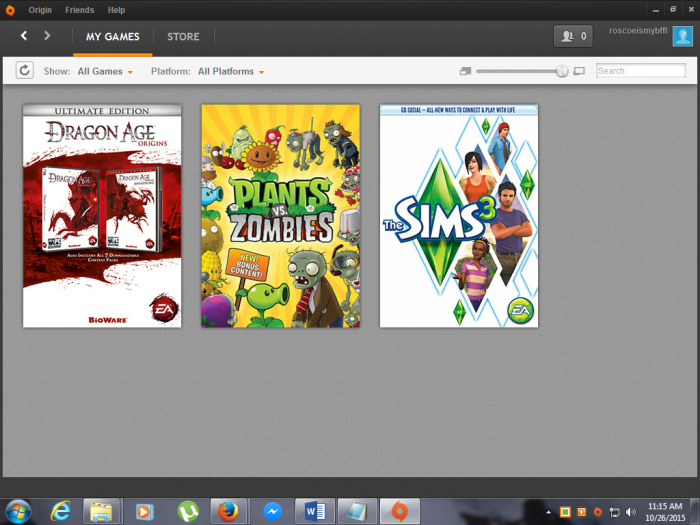
Task: Open the Friends menu
Action: [x=79, y=10]
